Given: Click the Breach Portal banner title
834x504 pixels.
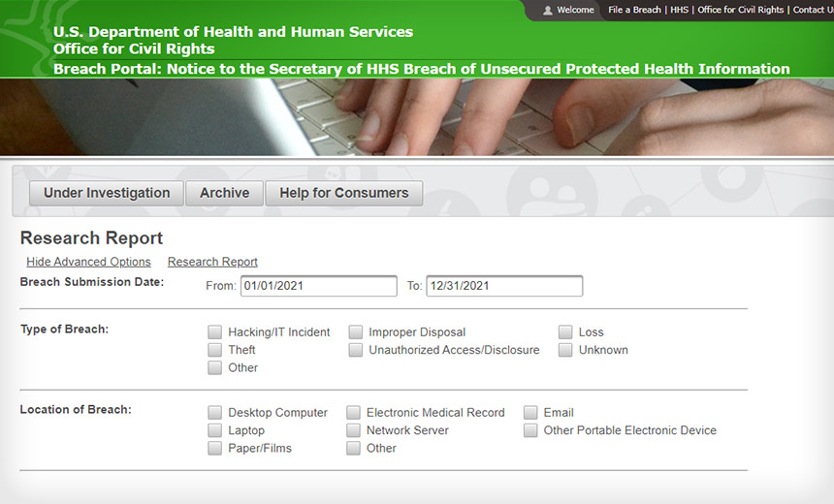Looking at the screenshot, I should (421, 69).
